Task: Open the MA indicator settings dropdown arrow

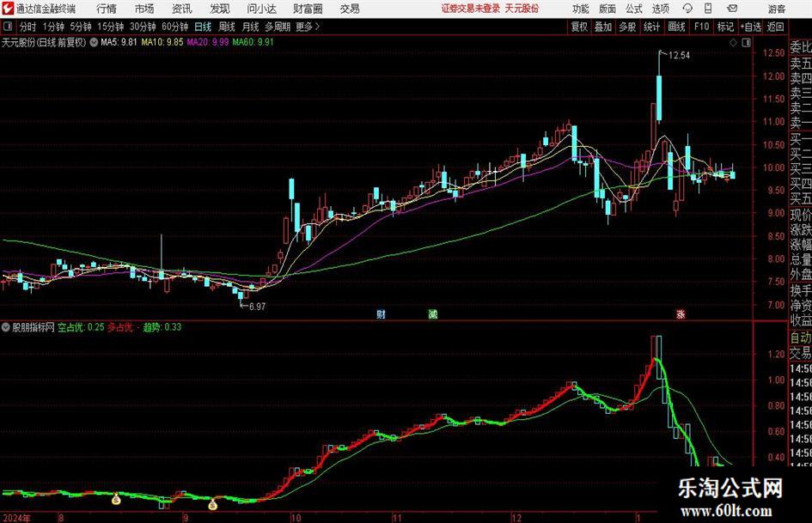Action: coord(94,42)
